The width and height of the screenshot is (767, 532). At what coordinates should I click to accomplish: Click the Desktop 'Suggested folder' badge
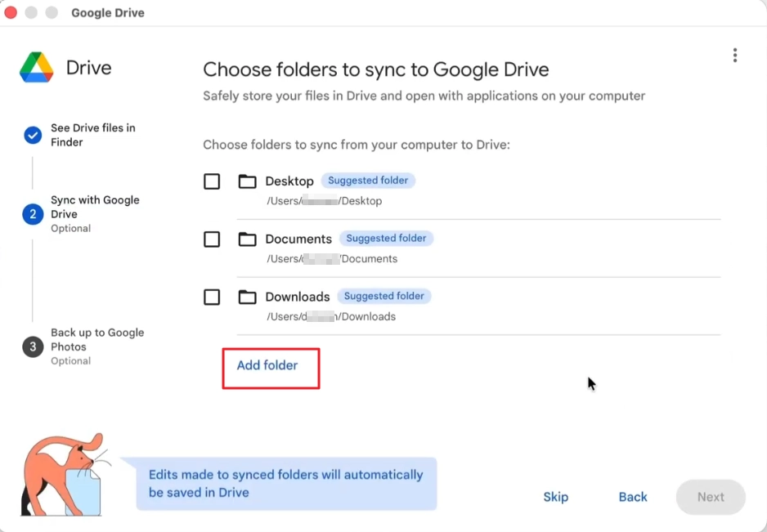click(368, 181)
